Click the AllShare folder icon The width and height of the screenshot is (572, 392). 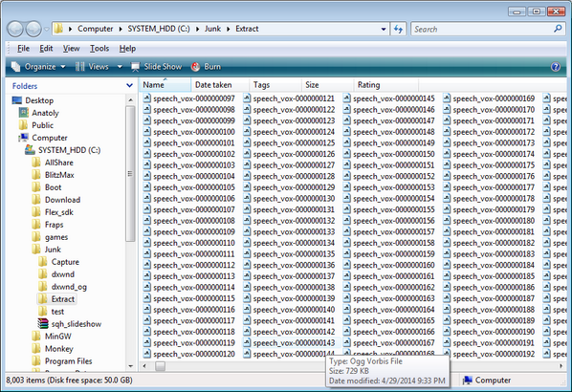[36, 163]
